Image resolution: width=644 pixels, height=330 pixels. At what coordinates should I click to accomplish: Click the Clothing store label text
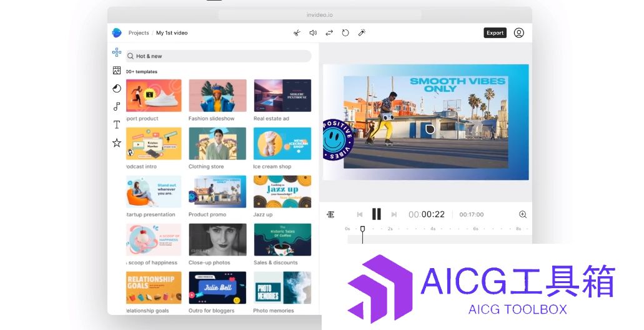[206, 166]
